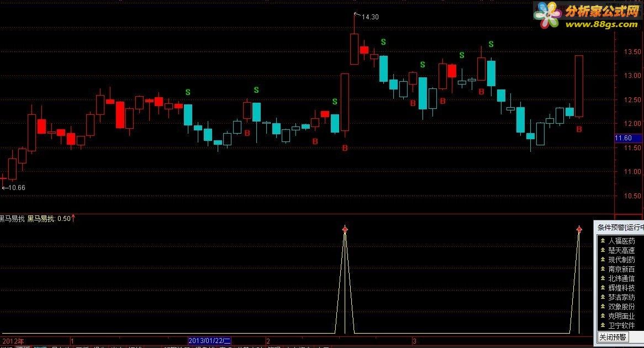The width and height of the screenshot is (644, 348).
Task: Select 克明面业 in the alert list
Action: click(621, 316)
